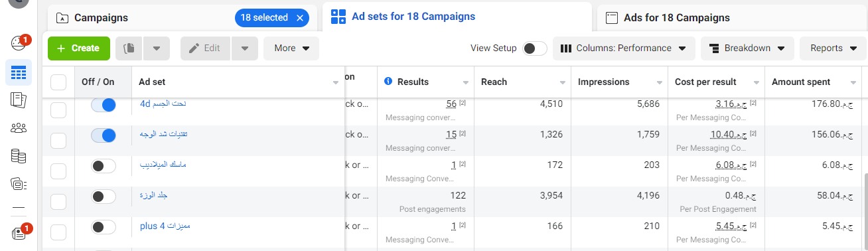Open the billing coins stack sidebar icon
This screenshot has width=868, height=251.
[19, 156]
